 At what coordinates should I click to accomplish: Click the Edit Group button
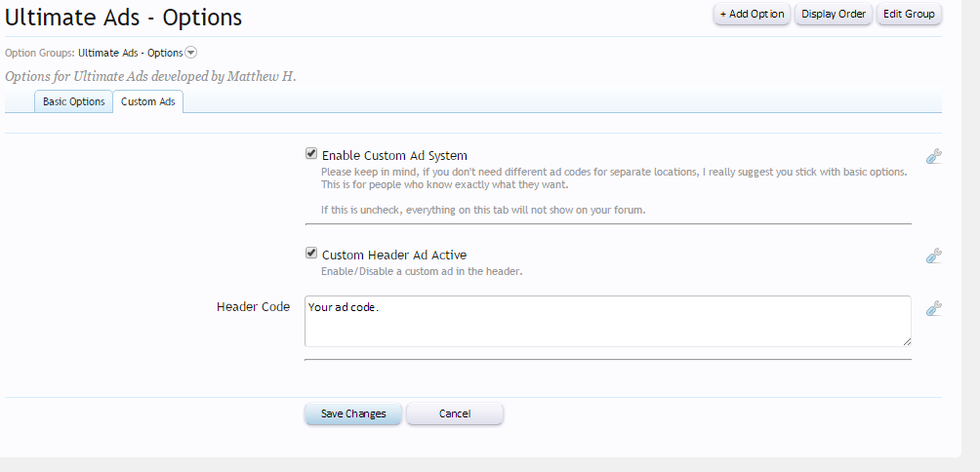[x=909, y=14]
